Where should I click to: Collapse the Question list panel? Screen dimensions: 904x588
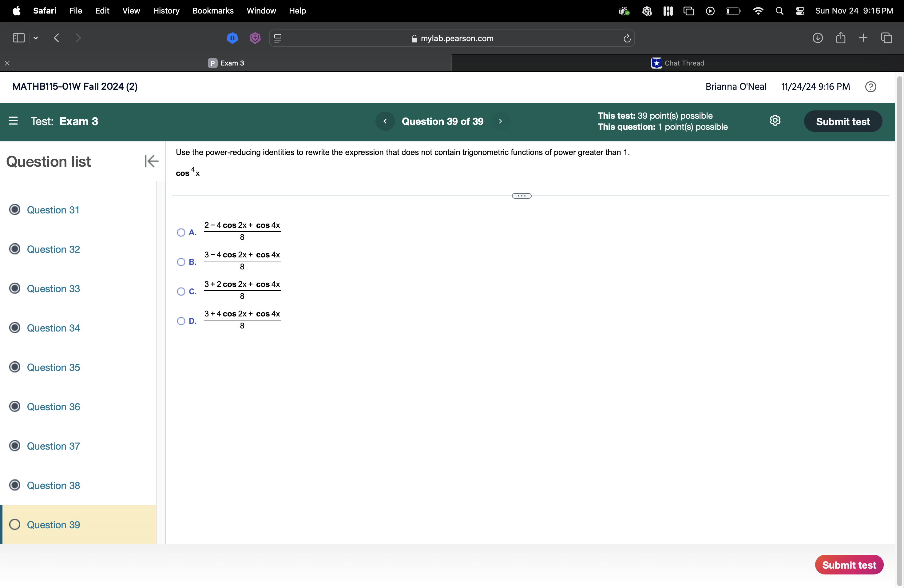[151, 161]
